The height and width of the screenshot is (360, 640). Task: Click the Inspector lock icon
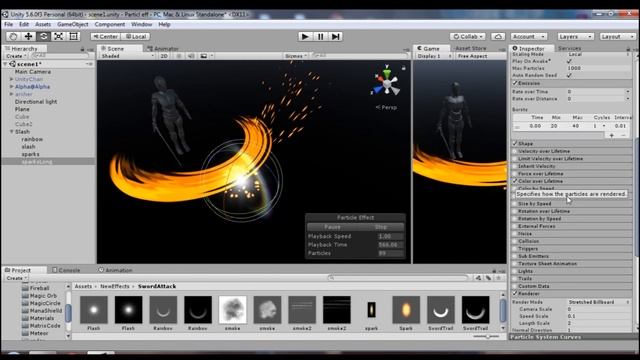[x=628, y=49]
